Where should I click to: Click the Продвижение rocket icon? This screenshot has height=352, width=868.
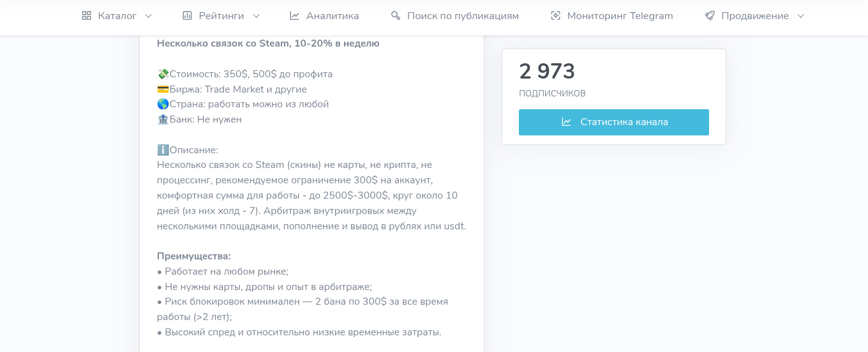[710, 16]
